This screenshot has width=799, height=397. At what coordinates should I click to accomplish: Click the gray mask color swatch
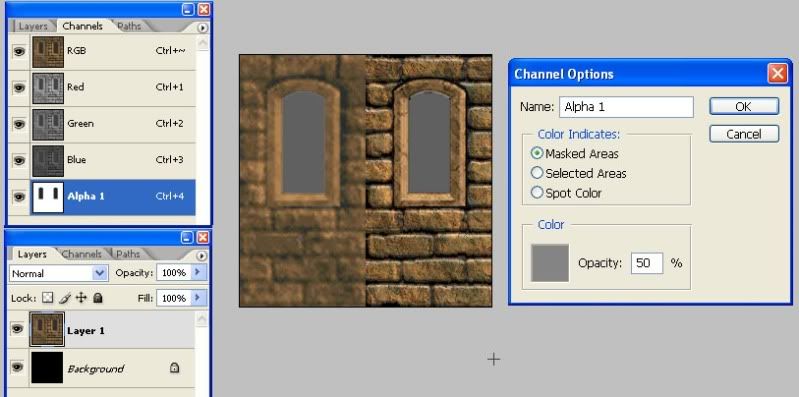click(550, 263)
